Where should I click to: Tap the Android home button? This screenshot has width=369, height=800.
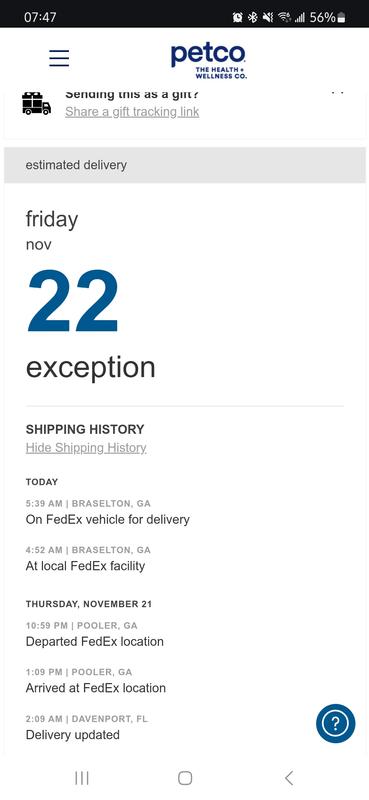click(185, 778)
